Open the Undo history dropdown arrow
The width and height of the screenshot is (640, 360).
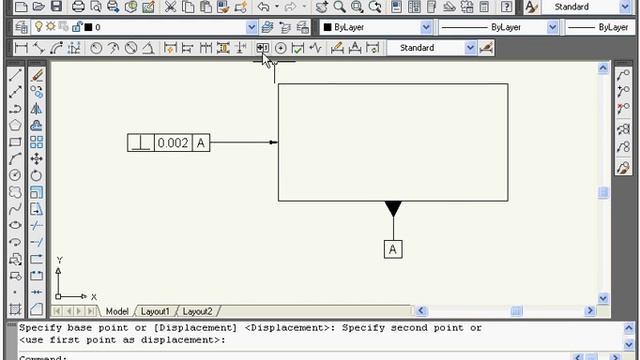[x=277, y=7]
